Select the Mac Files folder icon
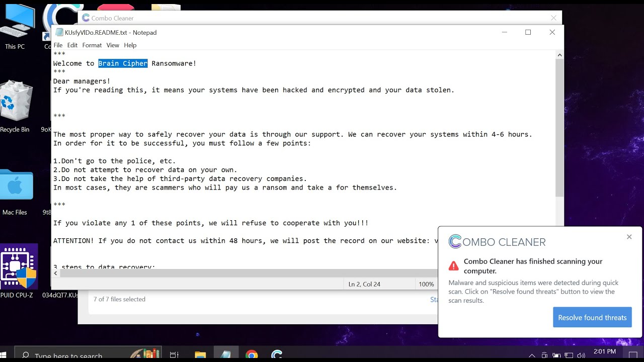The width and height of the screenshot is (644, 362). tap(15, 192)
